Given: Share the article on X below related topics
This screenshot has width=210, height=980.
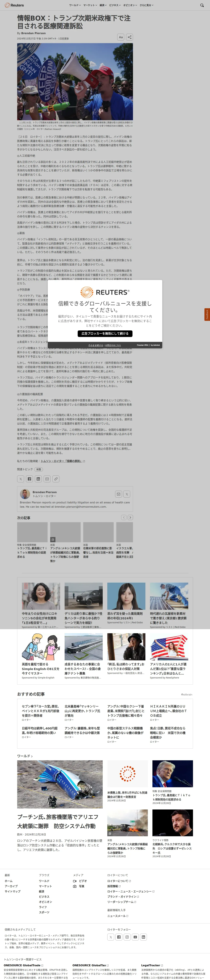Looking at the screenshot, I should [21, 479].
